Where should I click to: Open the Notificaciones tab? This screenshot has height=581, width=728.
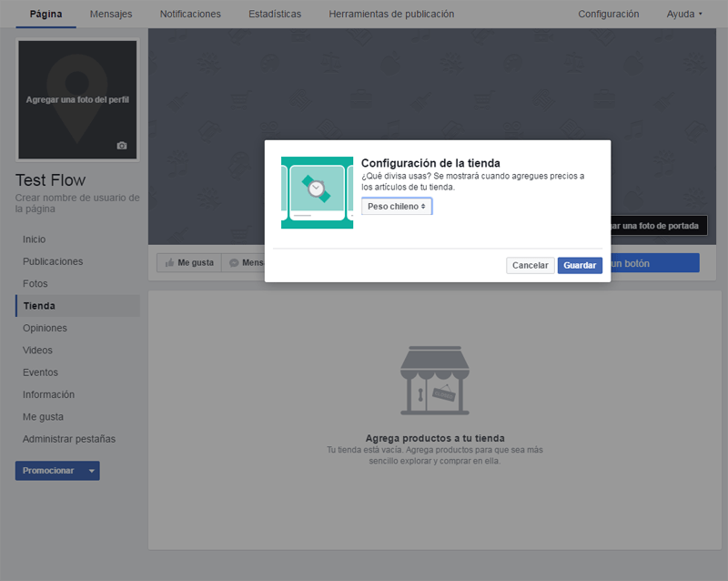coord(190,14)
